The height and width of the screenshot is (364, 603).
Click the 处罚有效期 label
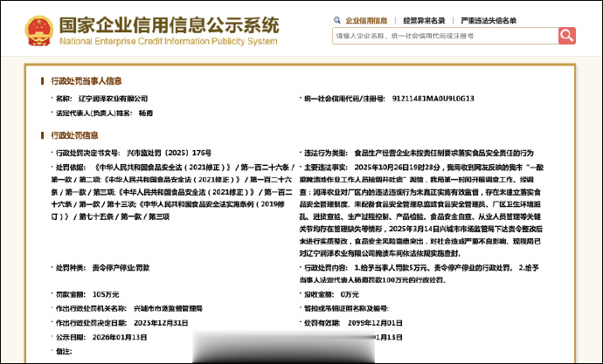pyautogui.click(x=322, y=323)
